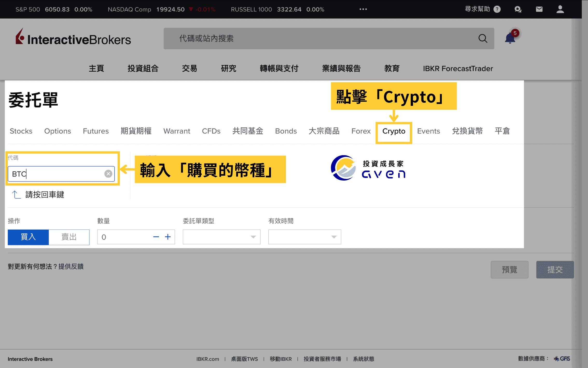Click the 賣出 toggle button
The width and height of the screenshot is (588, 368).
click(x=69, y=237)
